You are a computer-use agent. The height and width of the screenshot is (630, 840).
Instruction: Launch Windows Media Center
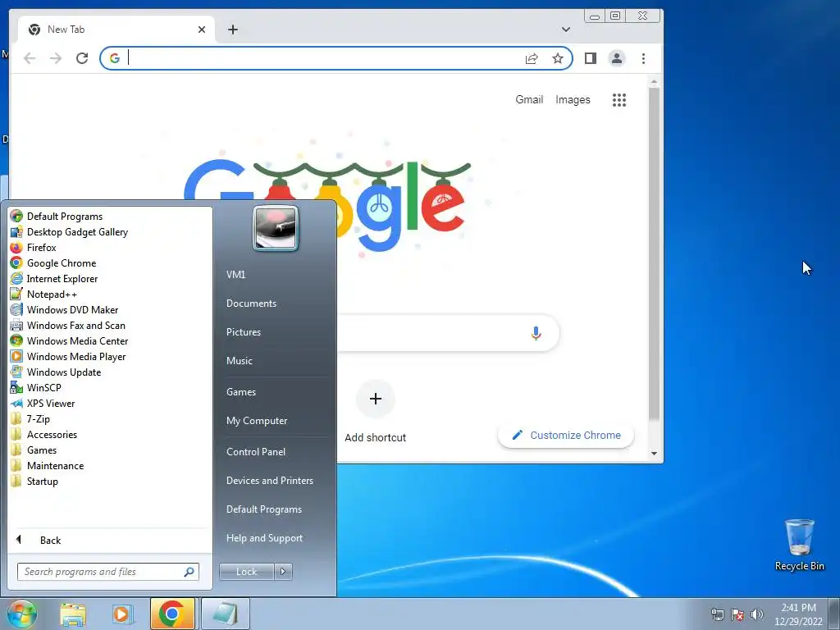77,340
